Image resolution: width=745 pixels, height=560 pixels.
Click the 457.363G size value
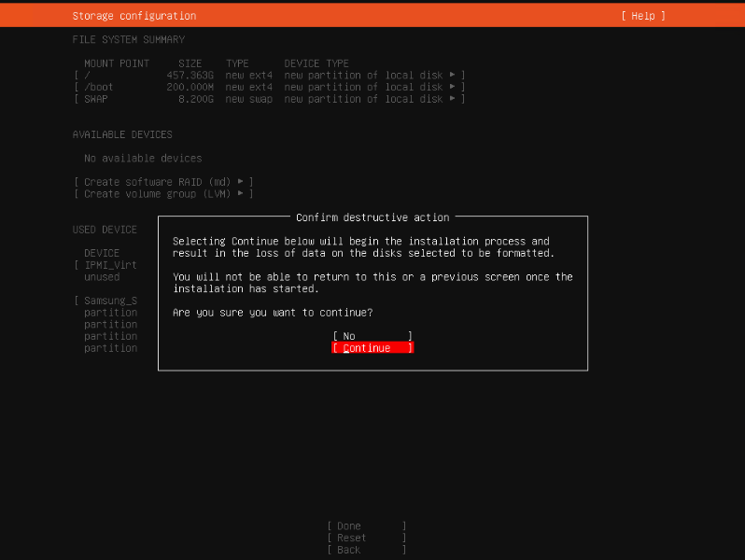(190, 76)
